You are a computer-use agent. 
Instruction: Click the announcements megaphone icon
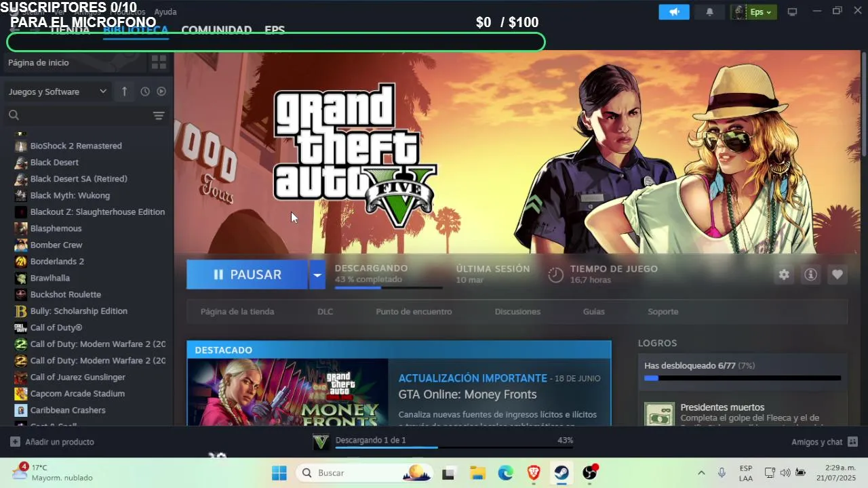(674, 12)
